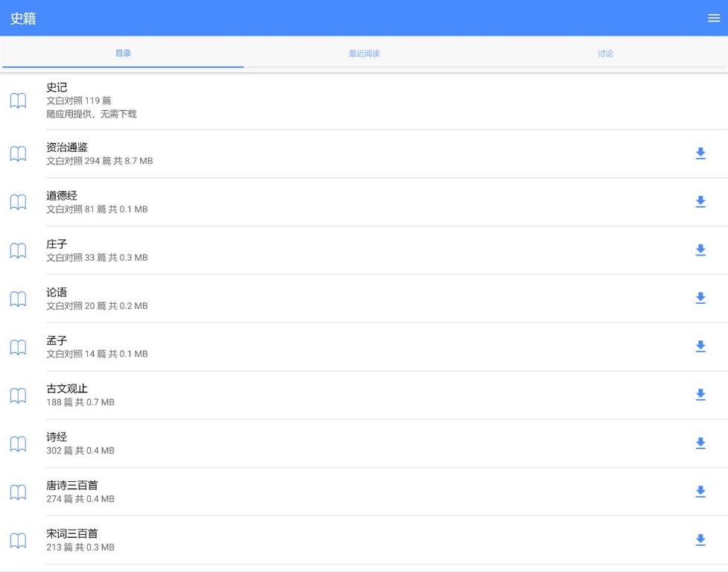Download 资治通鉴 using its download icon
This screenshot has height=572, width=728.
[700, 154]
